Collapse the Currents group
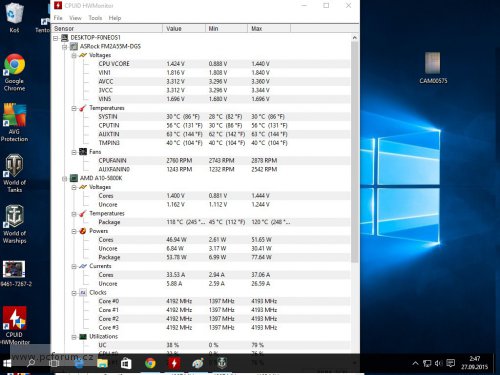 [74, 266]
